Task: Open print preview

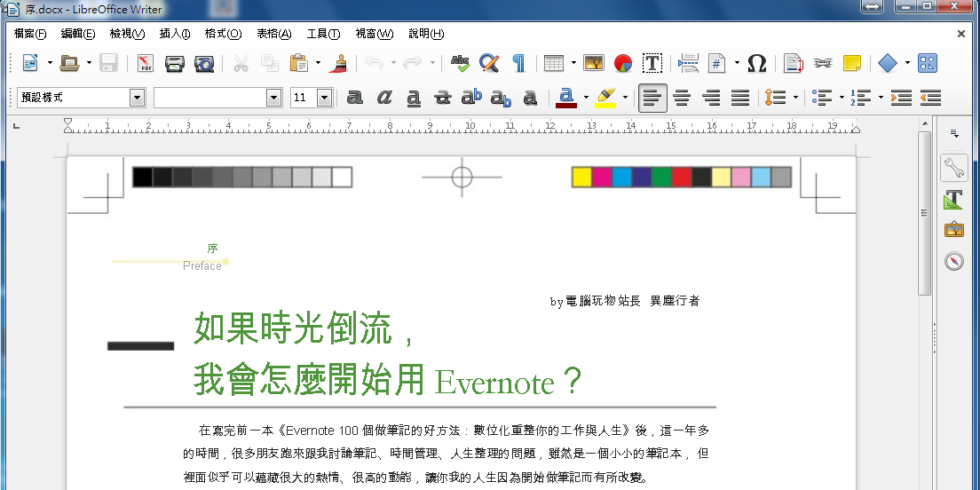Action: coord(204,63)
